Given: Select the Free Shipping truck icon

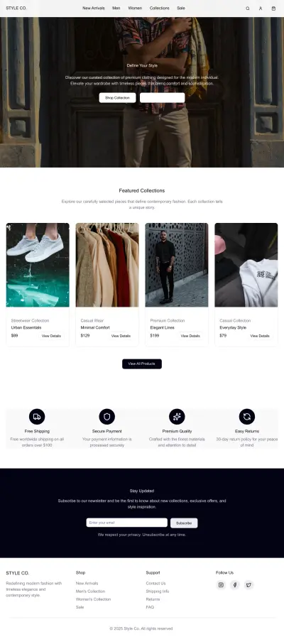Looking at the screenshot, I should [x=37, y=417].
